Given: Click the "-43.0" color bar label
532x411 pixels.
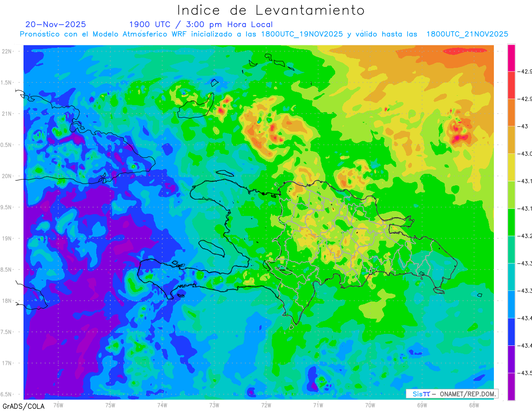Looking at the screenshot, I should tap(526, 154).
